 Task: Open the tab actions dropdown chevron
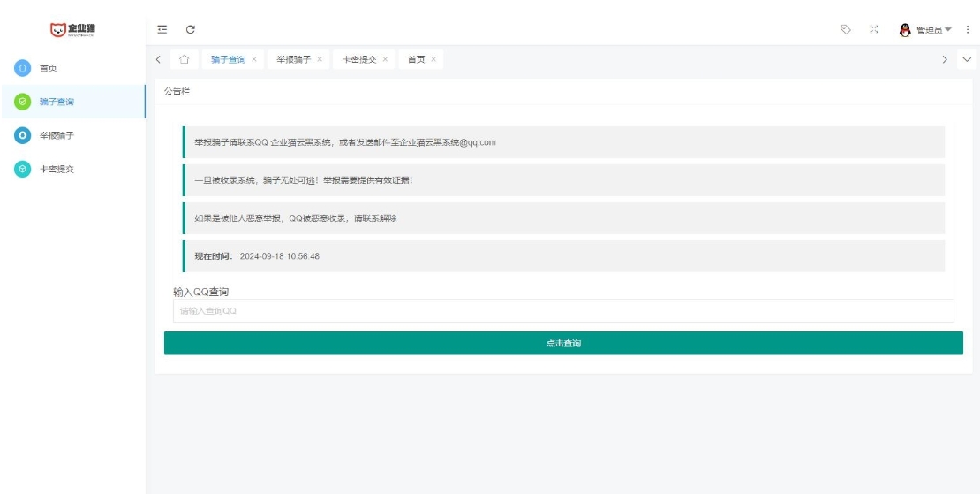click(x=967, y=59)
